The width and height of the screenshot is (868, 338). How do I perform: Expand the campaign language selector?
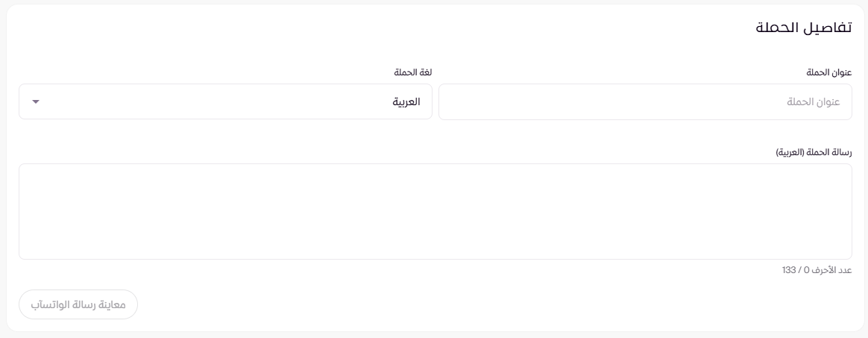coord(36,101)
